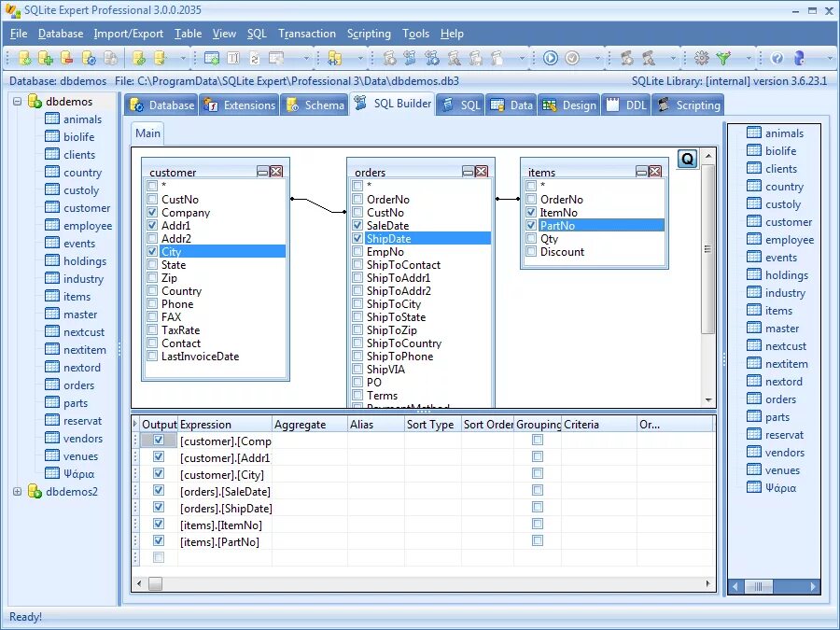Select the dbdemos database node
840x630 pixels.
[69, 101]
